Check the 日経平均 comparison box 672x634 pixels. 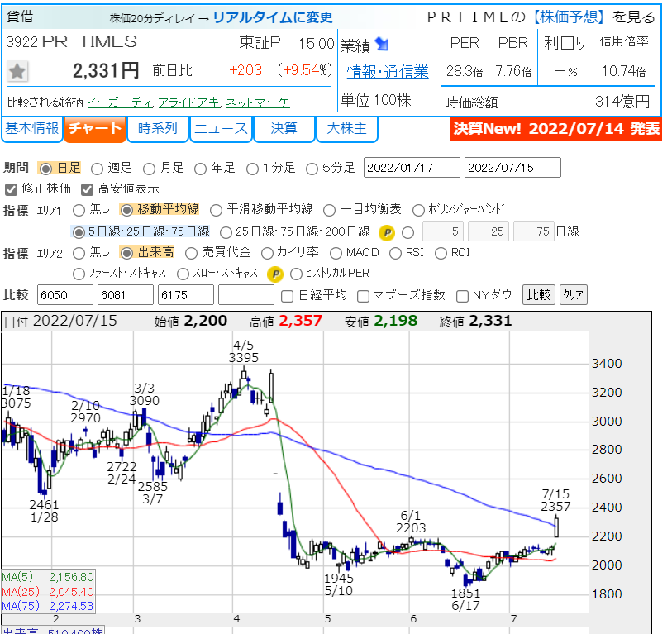click(x=287, y=296)
